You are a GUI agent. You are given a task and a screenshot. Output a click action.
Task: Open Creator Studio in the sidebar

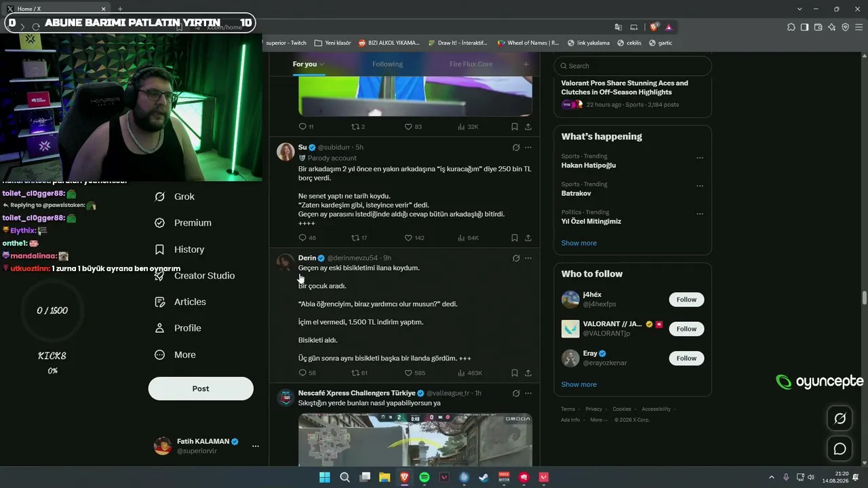click(194, 276)
